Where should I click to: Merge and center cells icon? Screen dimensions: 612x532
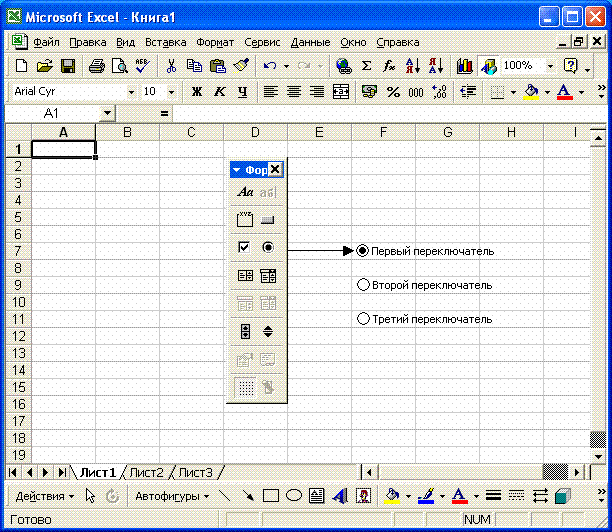coord(341,92)
